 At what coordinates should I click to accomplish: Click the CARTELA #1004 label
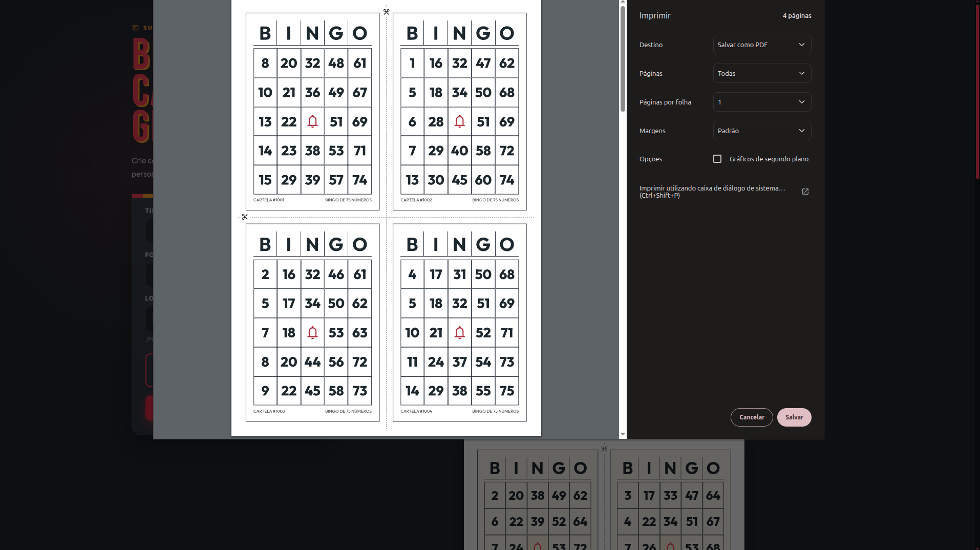tap(416, 411)
